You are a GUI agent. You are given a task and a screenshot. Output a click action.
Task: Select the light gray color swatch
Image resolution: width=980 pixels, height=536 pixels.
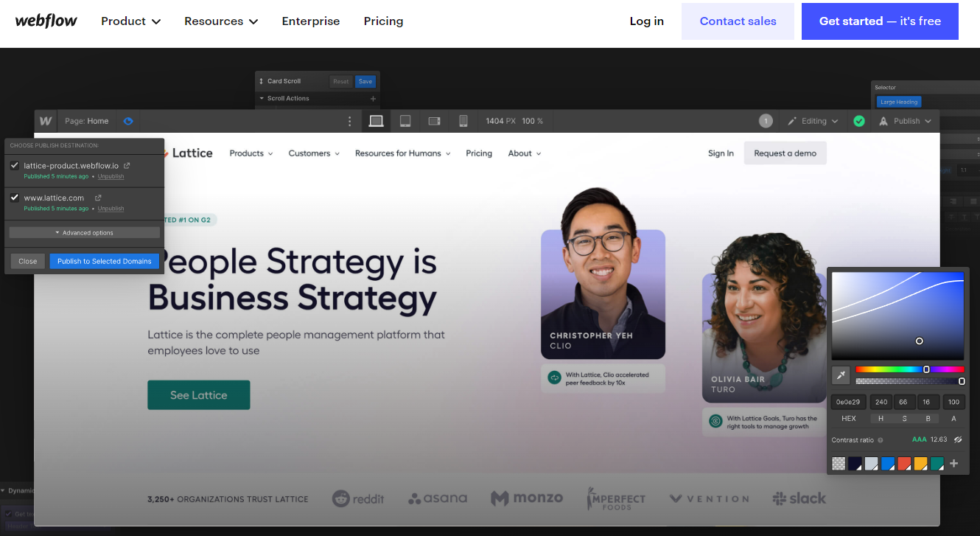point(872,464)
